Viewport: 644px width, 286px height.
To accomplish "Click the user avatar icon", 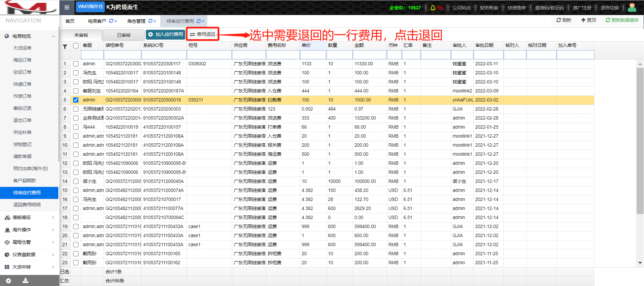I will [x=632, y=7].
